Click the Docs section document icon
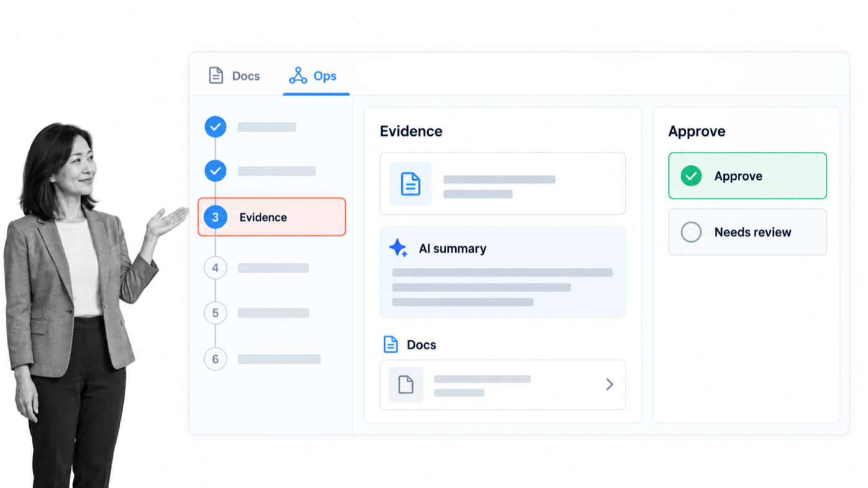The width and height of the screenshot is (868, 488). 391,344
